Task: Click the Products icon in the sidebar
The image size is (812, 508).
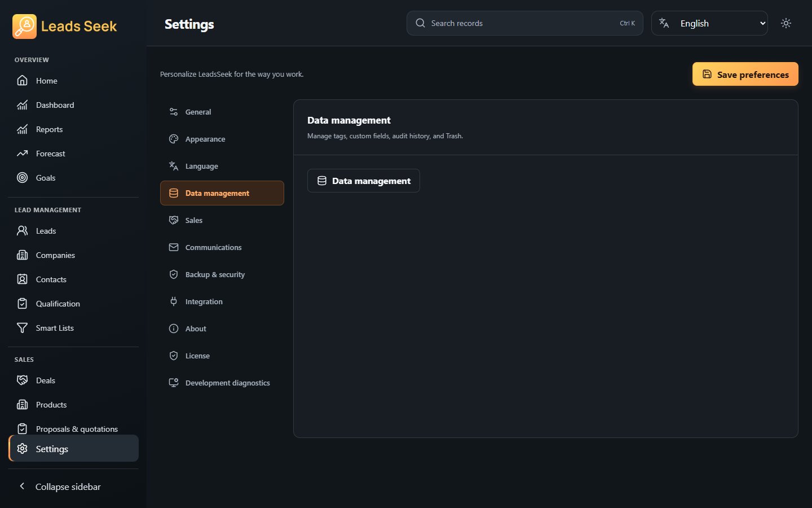Action: [x=22, y=405]
